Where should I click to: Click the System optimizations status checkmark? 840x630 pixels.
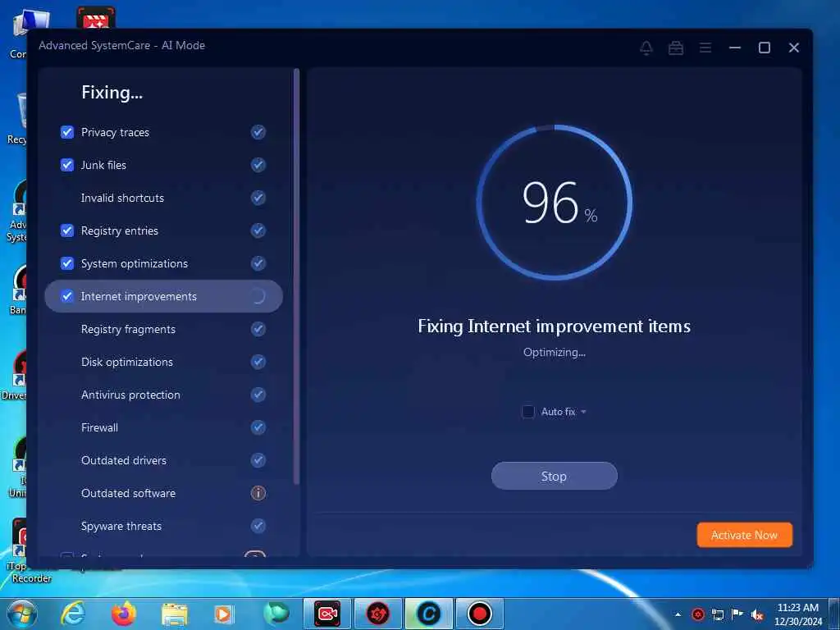[x=258, y=263]
